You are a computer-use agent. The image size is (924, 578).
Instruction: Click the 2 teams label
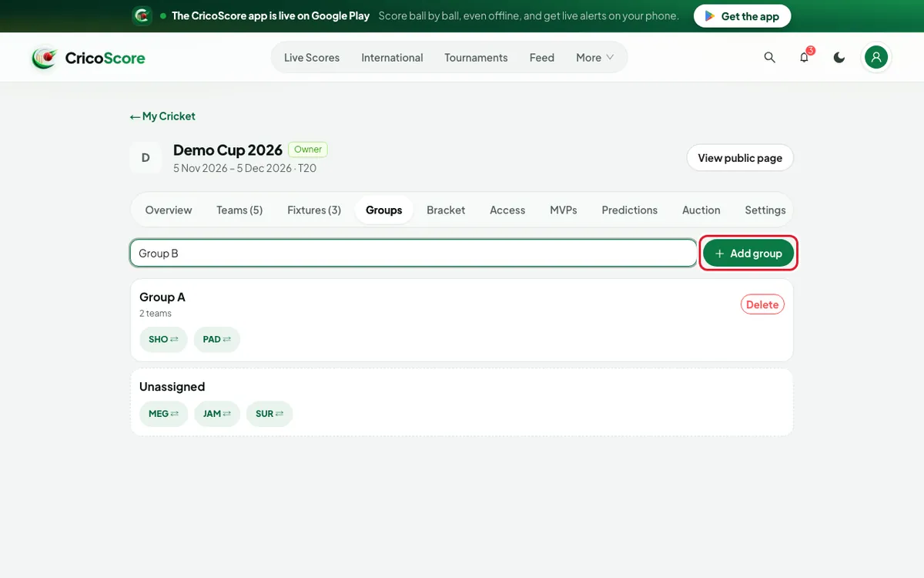(x=156, y=314)
